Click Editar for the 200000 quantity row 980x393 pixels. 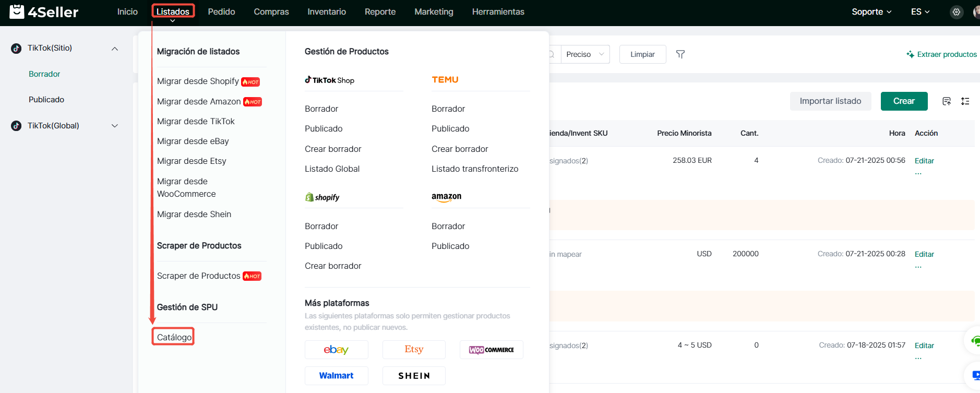pos(924,254)
